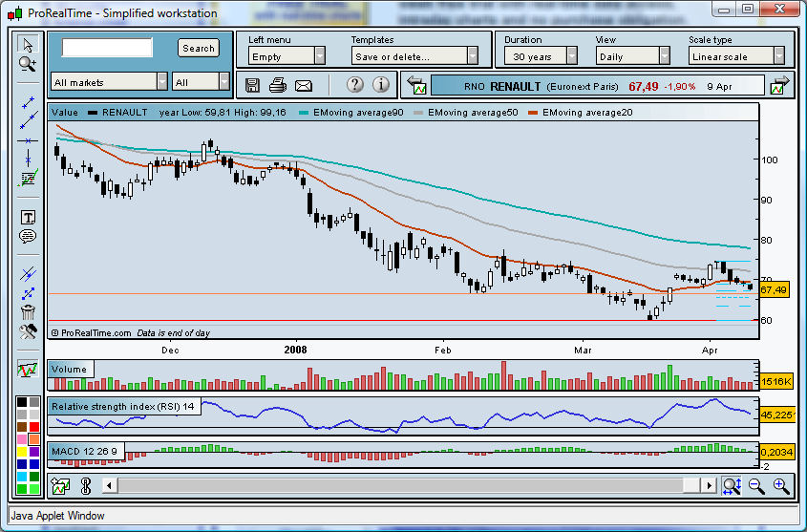
Task: Pick the black color swatch
Action: tap(22, 402)
